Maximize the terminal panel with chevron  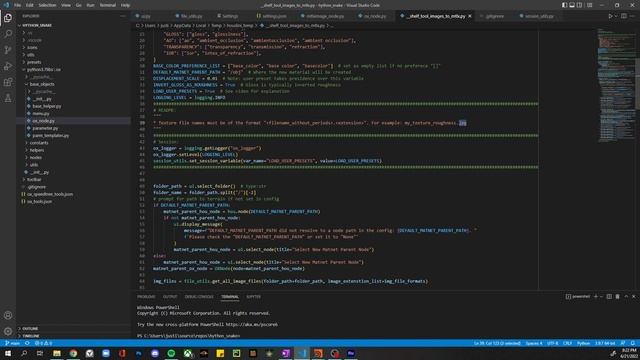click(626, 296)
